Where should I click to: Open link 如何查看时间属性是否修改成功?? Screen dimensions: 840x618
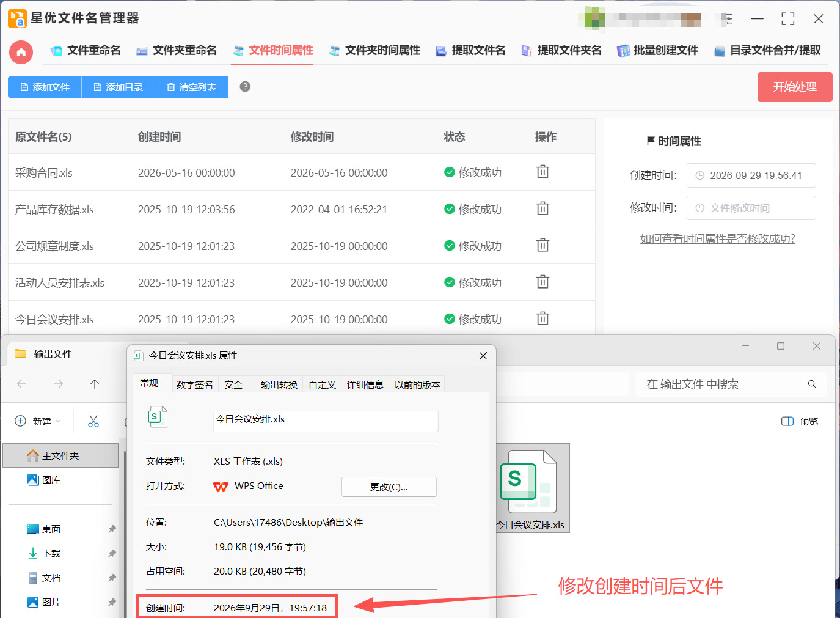click(x=717, y=238)
